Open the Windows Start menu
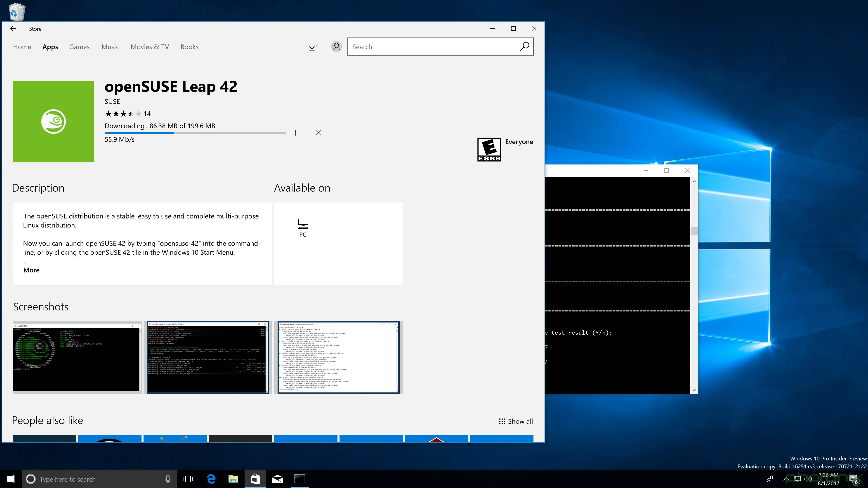This screenshot has width=868, height=488. [11, 479]
